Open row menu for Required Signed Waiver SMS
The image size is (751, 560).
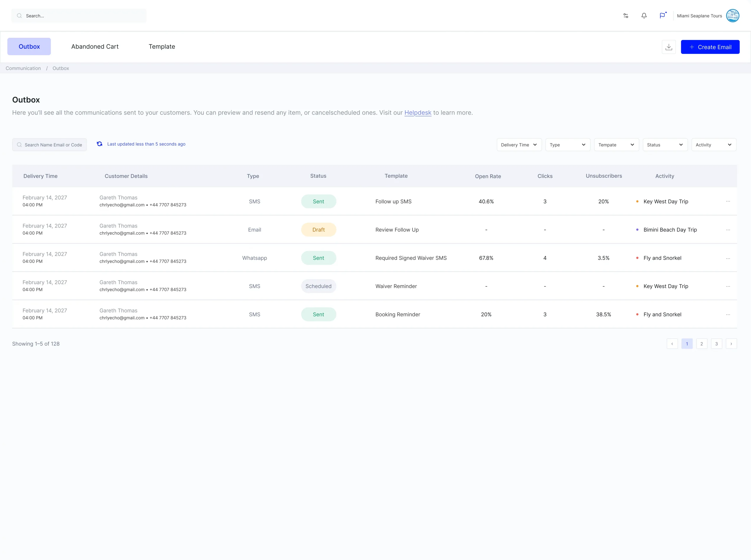pos(728,258)
